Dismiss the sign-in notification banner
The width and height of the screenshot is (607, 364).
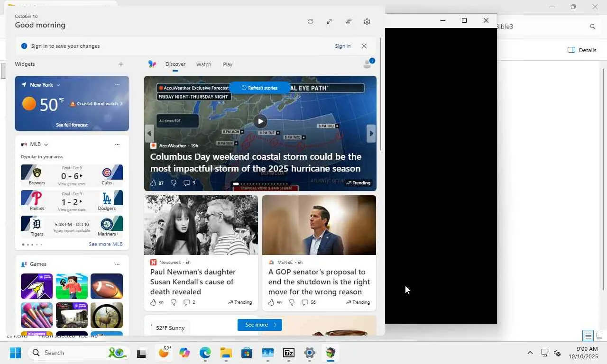364,46
